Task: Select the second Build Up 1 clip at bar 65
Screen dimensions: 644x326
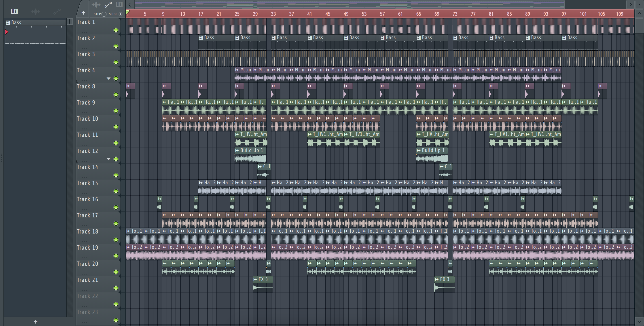Action: tap(432, 155)
